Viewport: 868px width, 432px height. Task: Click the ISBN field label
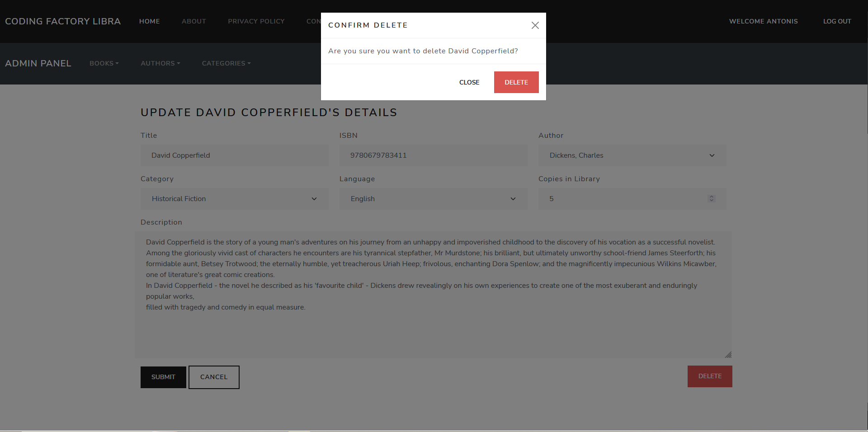tap(349, 136)
